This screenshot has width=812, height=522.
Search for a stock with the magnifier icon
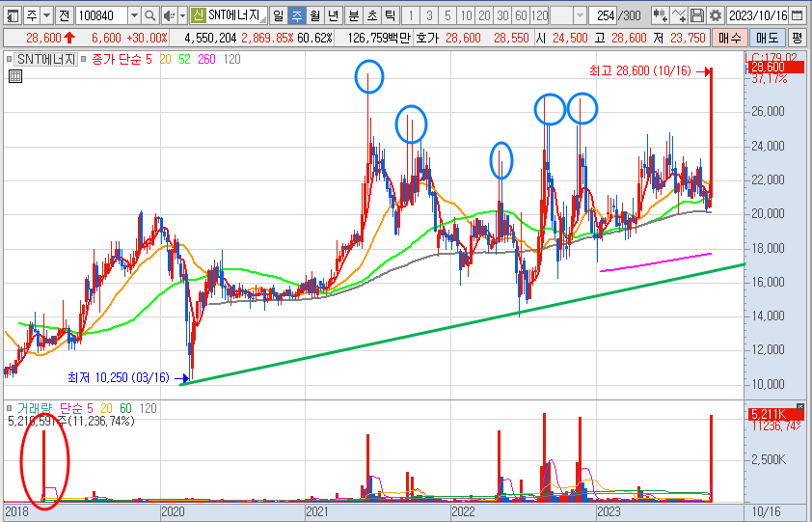[149, 16]
